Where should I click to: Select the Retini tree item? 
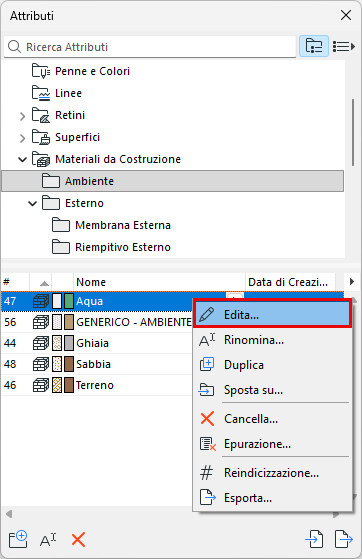(70, 115)
